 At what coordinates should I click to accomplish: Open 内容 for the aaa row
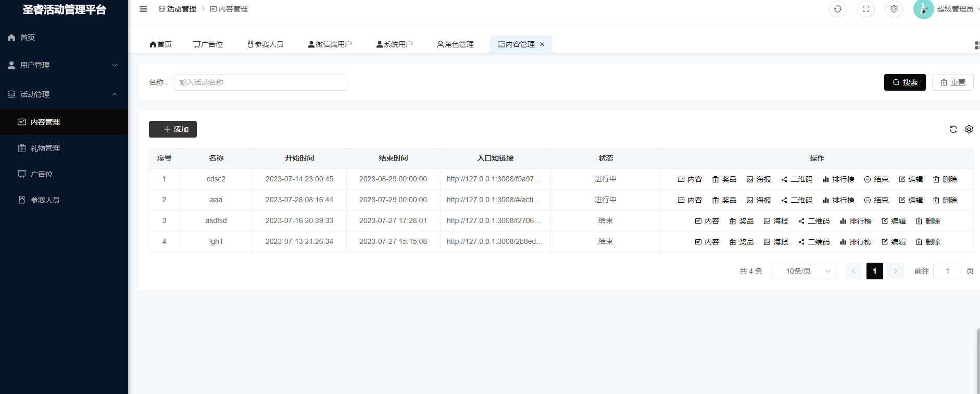point(690,200)
